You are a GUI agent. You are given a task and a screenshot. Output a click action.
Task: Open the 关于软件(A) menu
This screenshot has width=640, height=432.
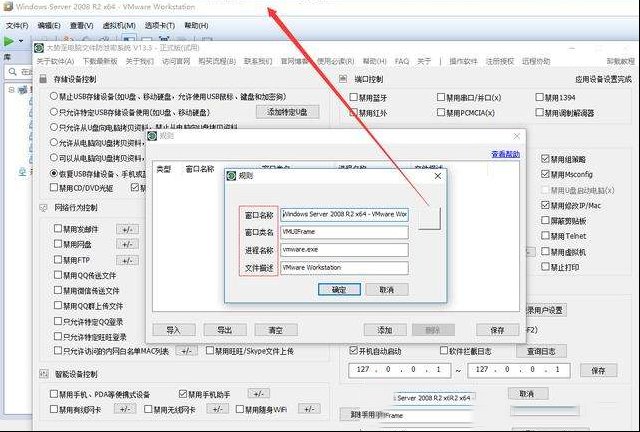(55, 61)
